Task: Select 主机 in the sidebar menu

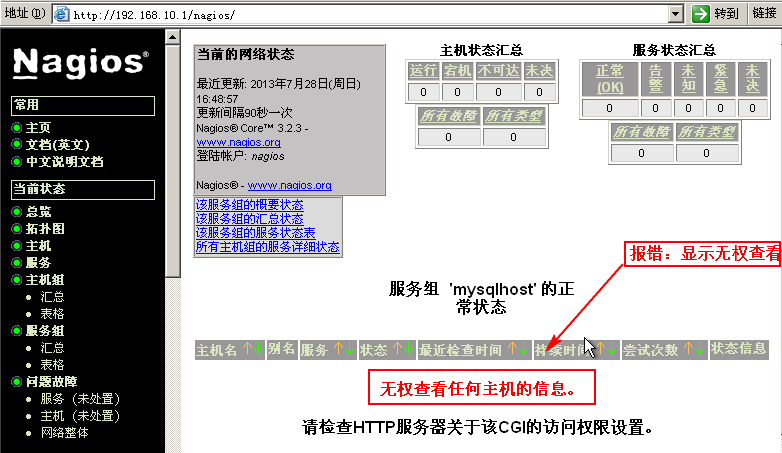Action: pos(38,245)
